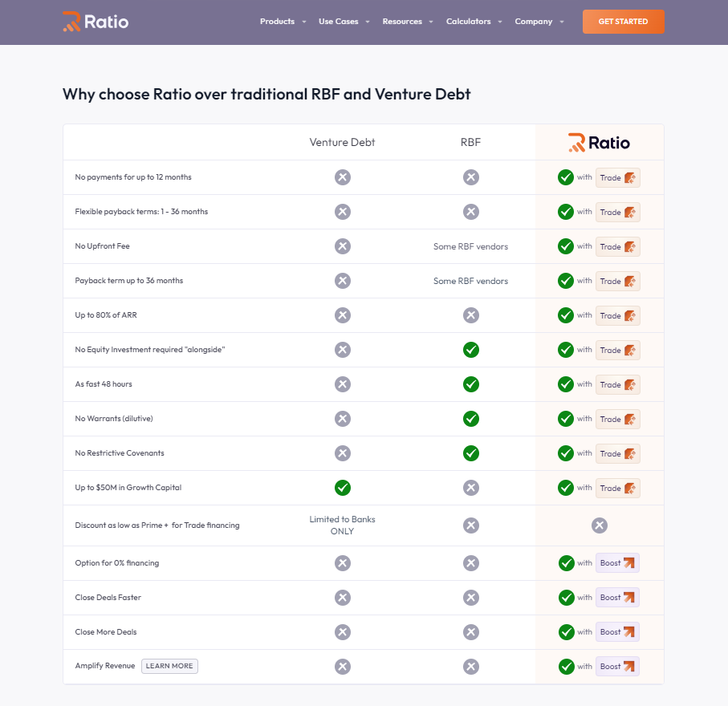Click RBF X icon for No payments row

point(471,177)
